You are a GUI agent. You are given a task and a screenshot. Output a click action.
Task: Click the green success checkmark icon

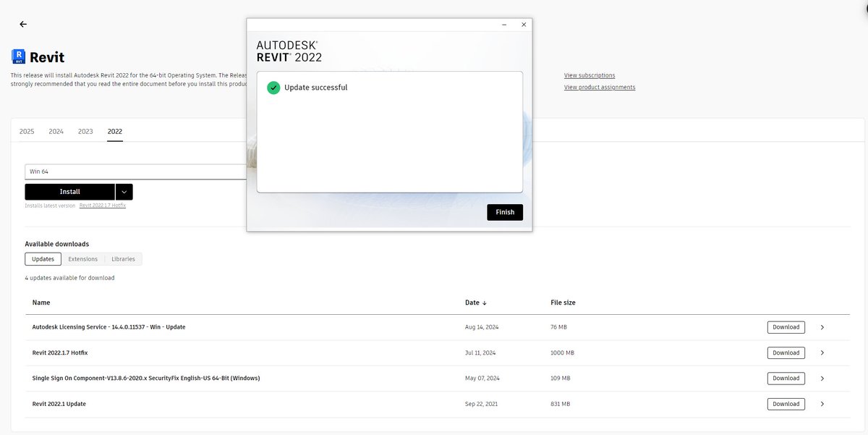tap(273, 88)
